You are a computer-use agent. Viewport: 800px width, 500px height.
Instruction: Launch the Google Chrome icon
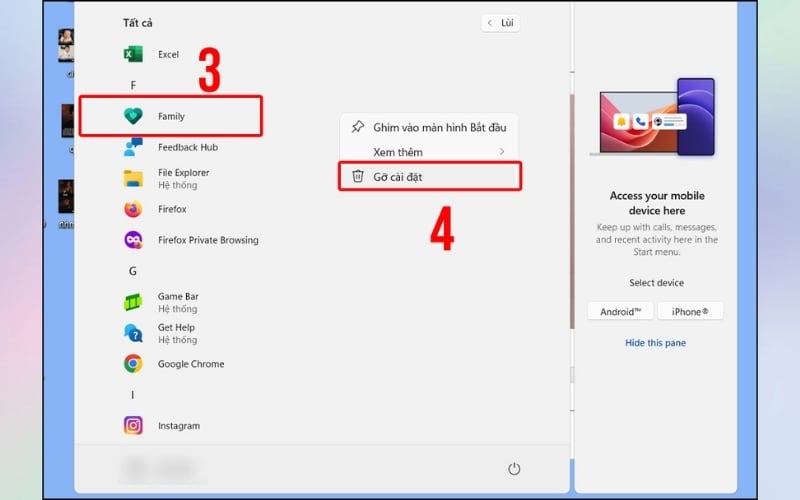click(x=133, y=364)
